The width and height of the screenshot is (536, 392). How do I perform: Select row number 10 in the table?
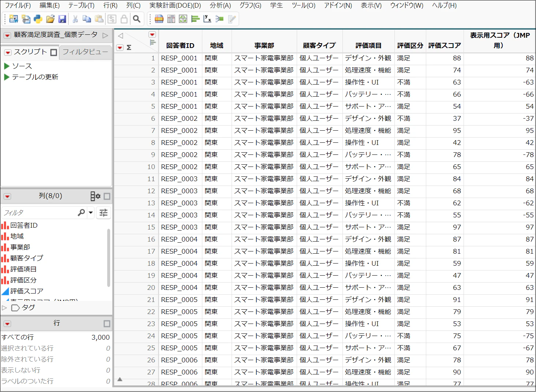(x=151, y=167)
